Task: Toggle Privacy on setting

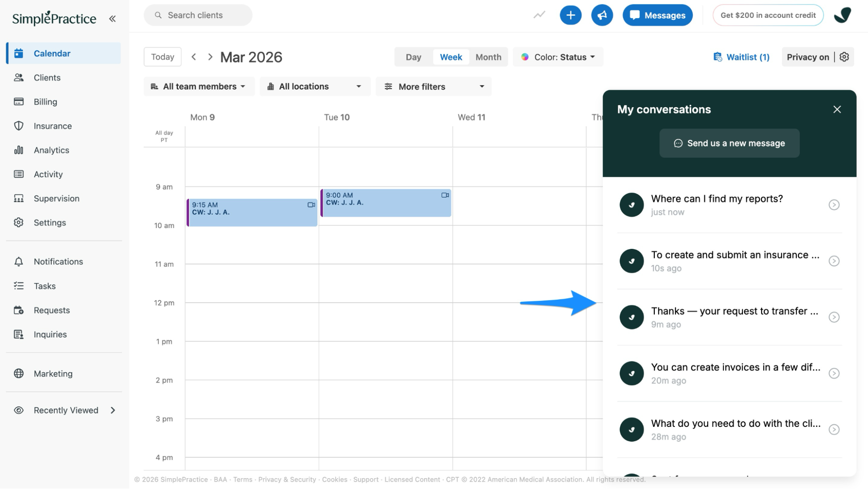Action: 808,57
